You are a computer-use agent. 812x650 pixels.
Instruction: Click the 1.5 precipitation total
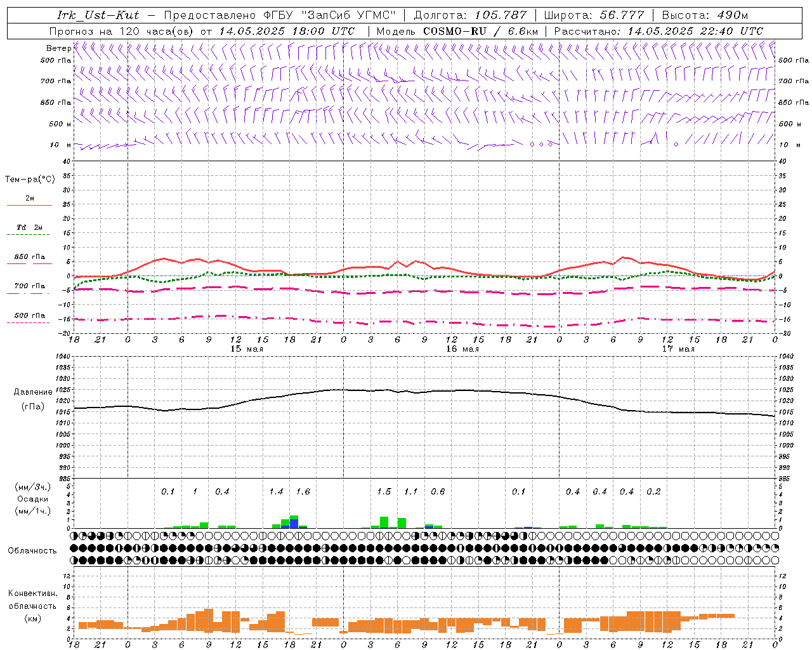(x=384, y=492)
